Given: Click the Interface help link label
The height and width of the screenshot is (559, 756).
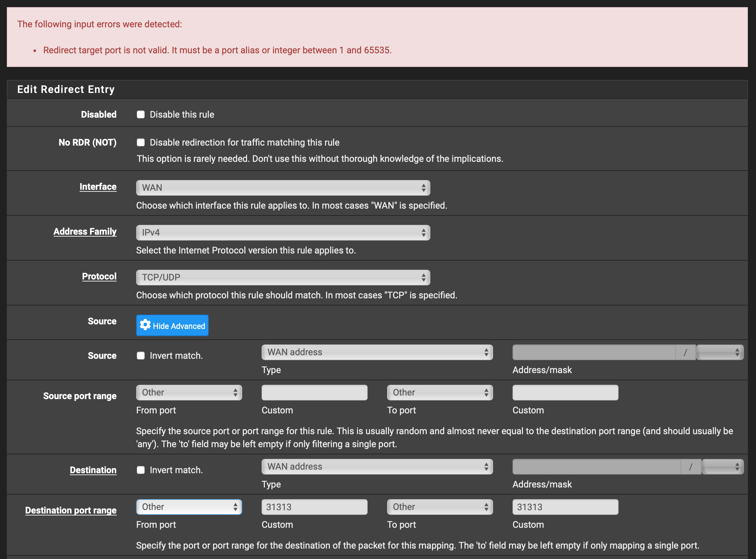Looking at the screenshot, I should (98, 187).
